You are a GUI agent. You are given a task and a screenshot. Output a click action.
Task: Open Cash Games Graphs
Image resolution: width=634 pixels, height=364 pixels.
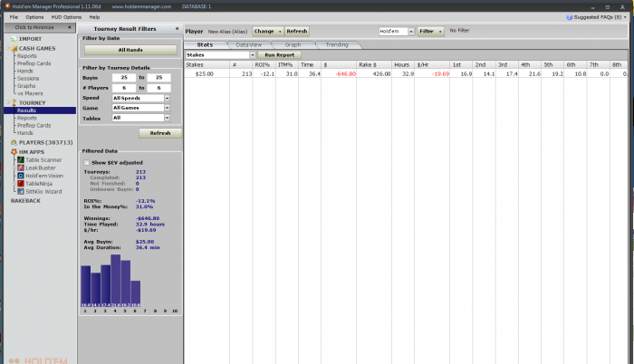pos(26,86)
